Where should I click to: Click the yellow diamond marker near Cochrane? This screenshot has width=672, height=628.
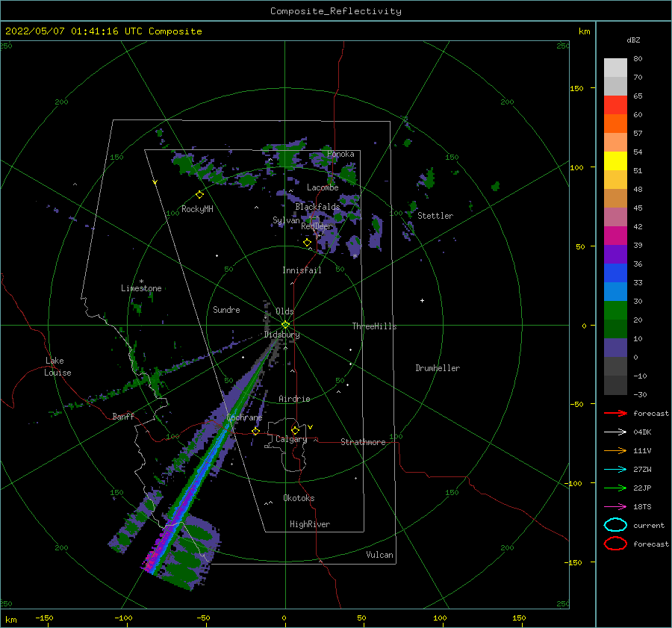pos(256,431)
